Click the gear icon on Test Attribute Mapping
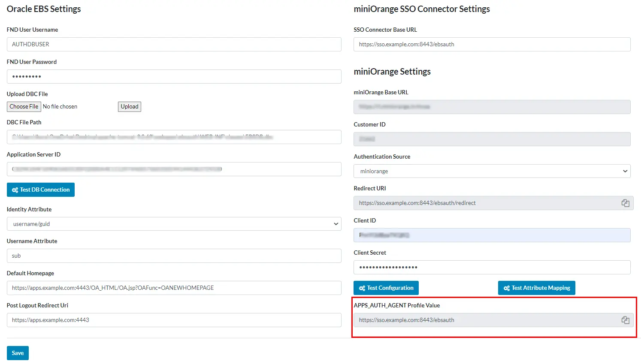Screen dimensions: 641x364 pyautogui.click(x=506, y=288)
